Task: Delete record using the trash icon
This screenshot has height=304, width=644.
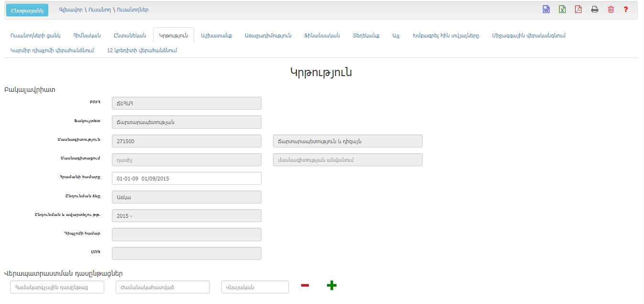Action: [x=611, y=10]
